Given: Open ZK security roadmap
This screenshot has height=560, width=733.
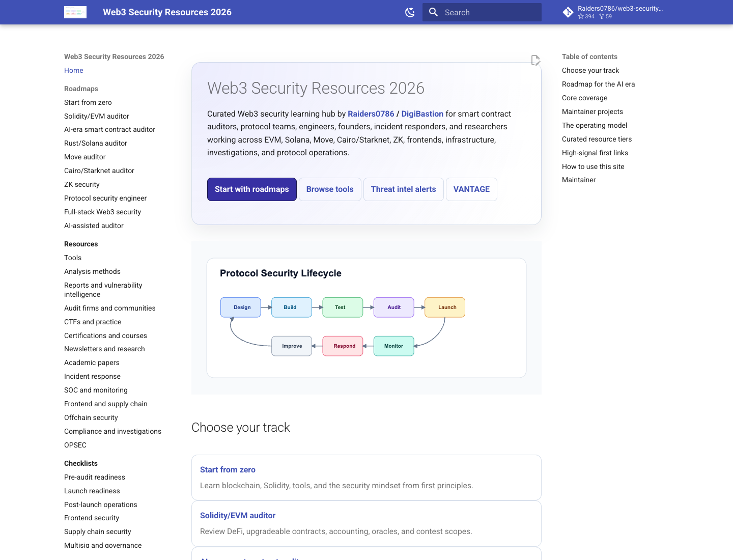Looking at the screenshot, I should [82, 184].
